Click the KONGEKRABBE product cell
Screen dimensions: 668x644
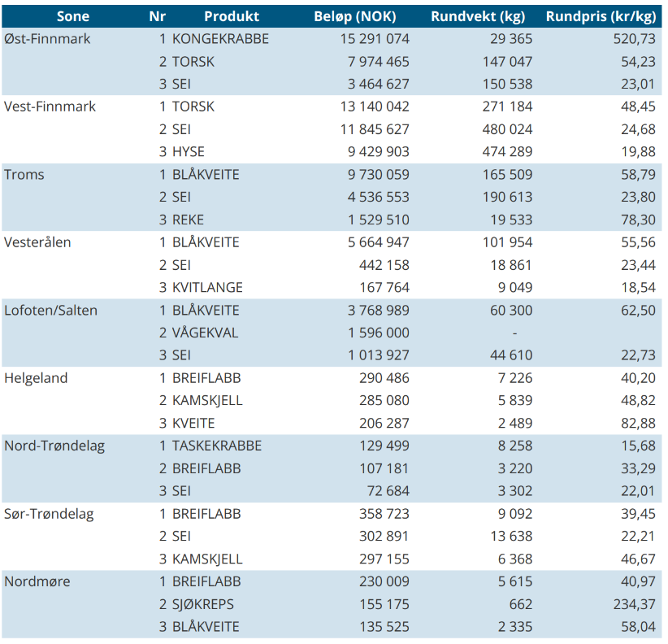coord(221,39)
